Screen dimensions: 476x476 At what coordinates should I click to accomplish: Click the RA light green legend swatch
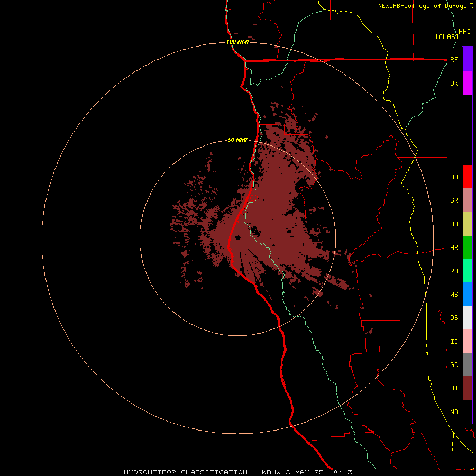(467, 271)
